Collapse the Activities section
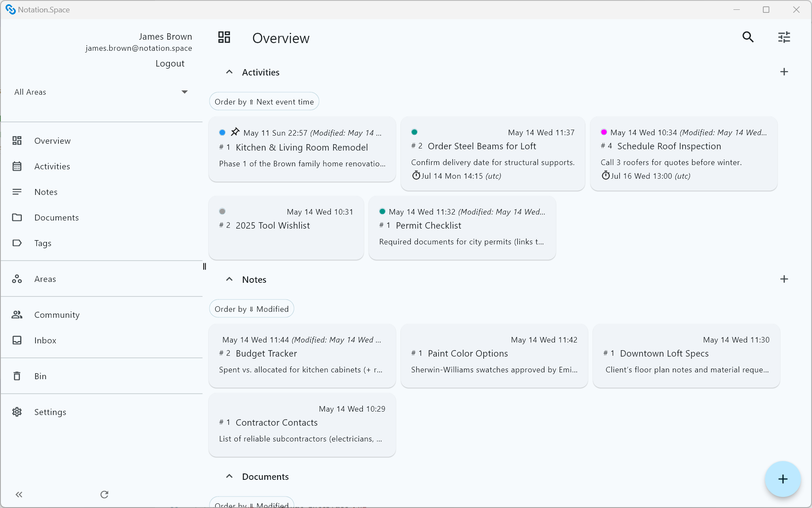Screen dimensions: 812x508 tap(229, 72)
